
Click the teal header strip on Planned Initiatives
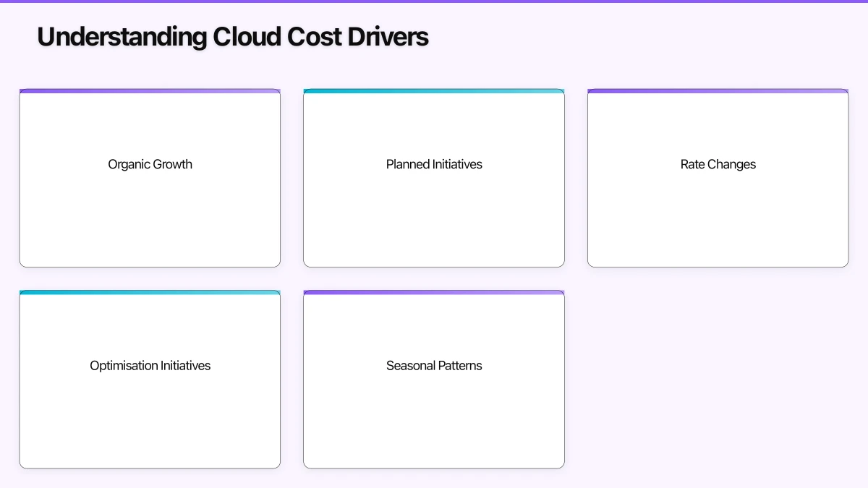click(434, 91)
